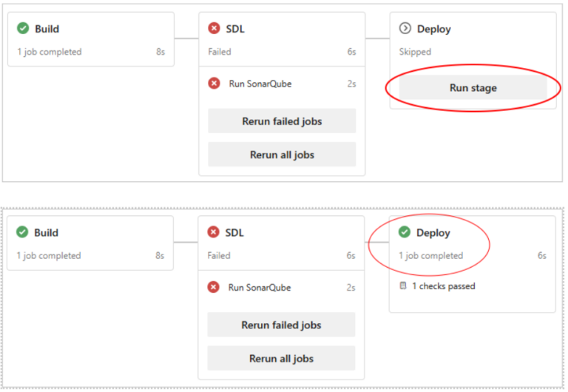
Task: Click Rerun failed jobs in bottom pipeline
Action: click(x=281, y=325)
